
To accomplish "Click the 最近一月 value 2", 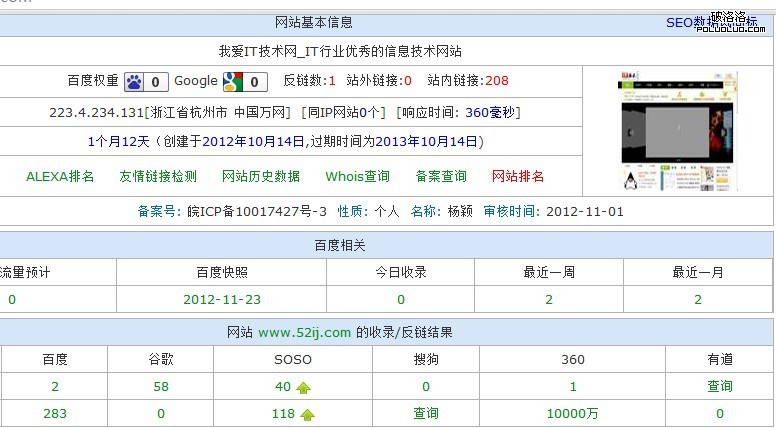I will click(698, 300).
